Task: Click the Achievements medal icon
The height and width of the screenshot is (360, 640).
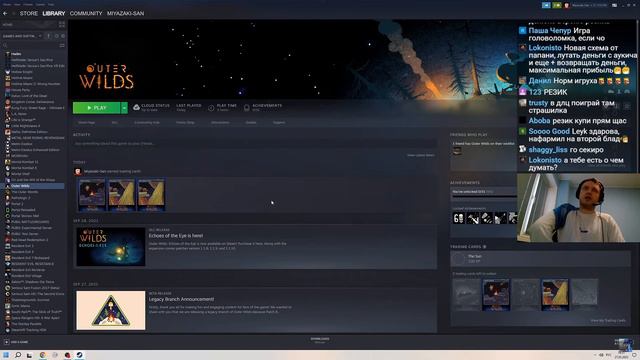Action: click(x=247, y=108)
